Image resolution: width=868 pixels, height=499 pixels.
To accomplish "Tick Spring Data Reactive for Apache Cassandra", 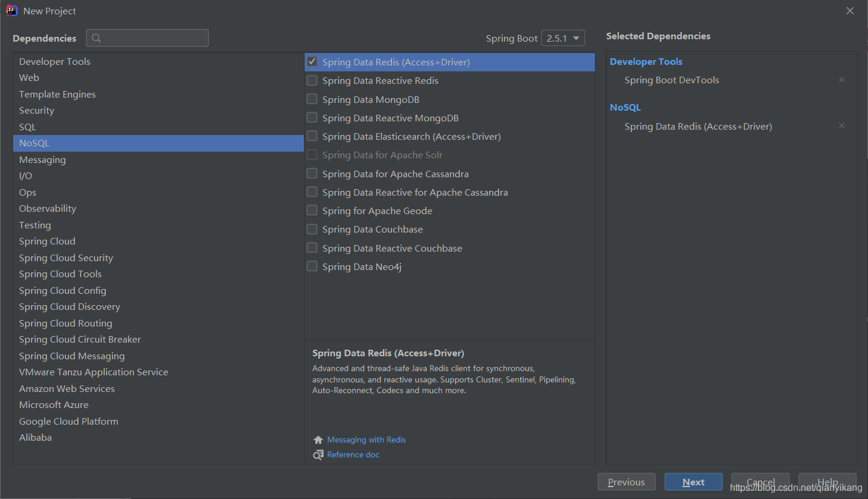I will click(x=312, y=192).
